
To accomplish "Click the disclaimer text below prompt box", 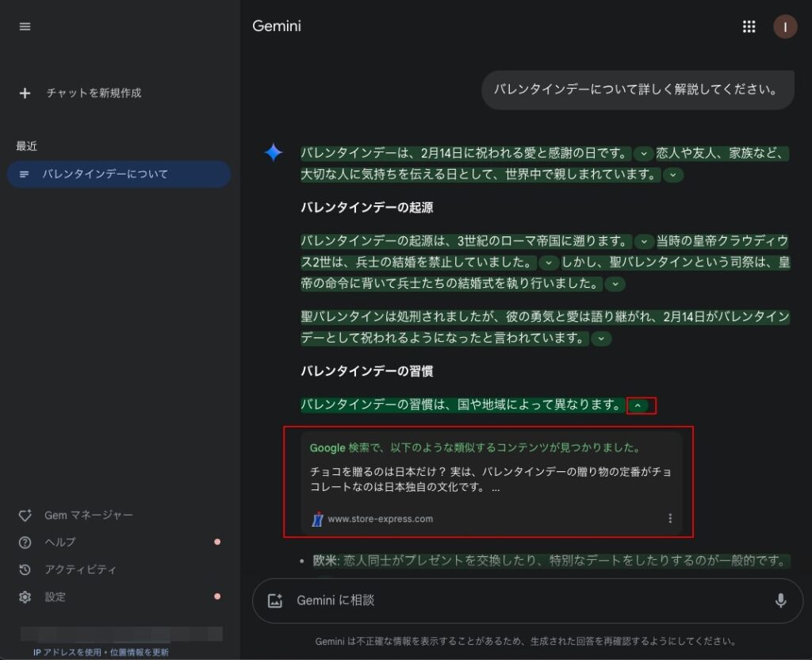I will [x=526, y=641].
